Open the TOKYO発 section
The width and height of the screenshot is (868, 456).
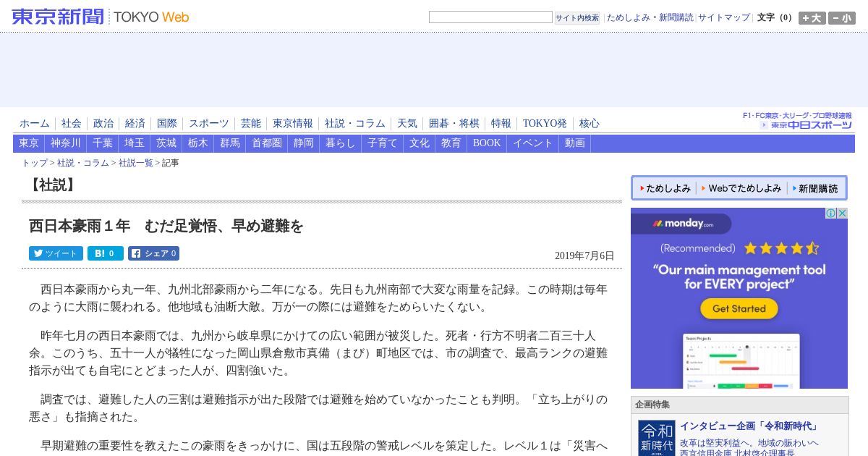point(545,124)
